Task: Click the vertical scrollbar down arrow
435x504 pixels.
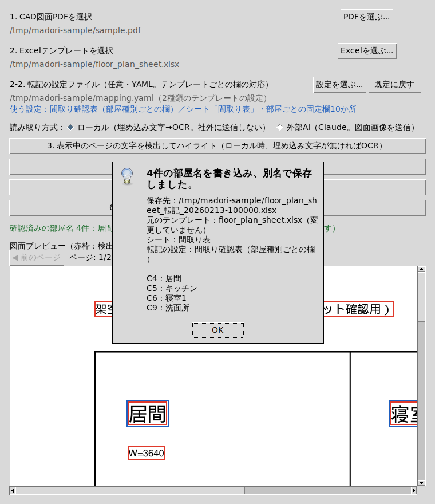Action: pos(422,482)
